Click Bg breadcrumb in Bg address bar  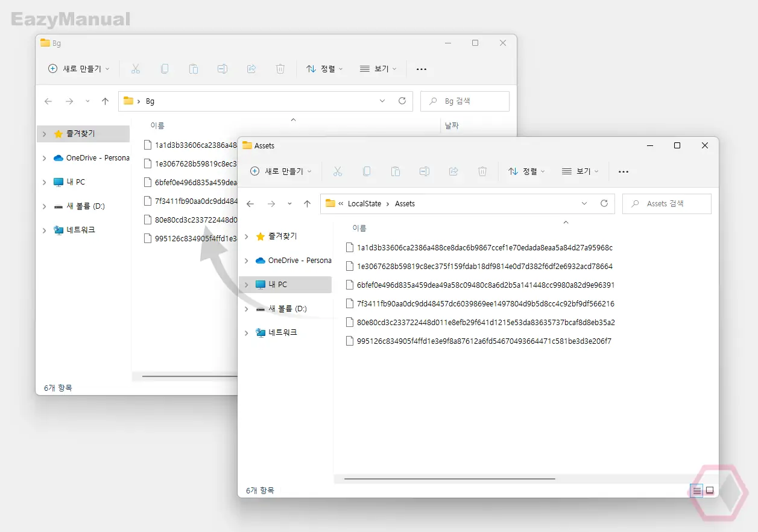coord(150,101)
